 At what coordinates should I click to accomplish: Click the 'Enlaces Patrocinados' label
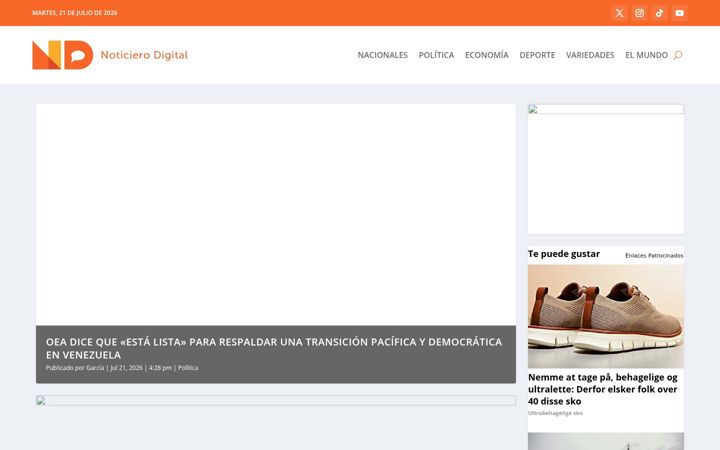coord(654,255)
